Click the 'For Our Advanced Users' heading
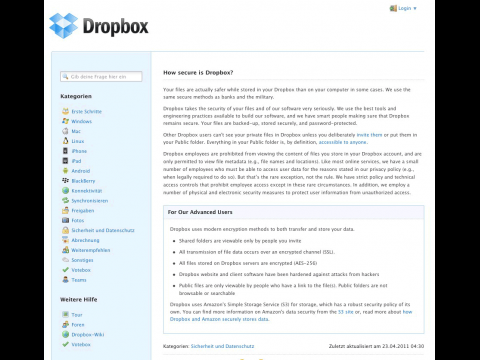 (x=200, y=212)
